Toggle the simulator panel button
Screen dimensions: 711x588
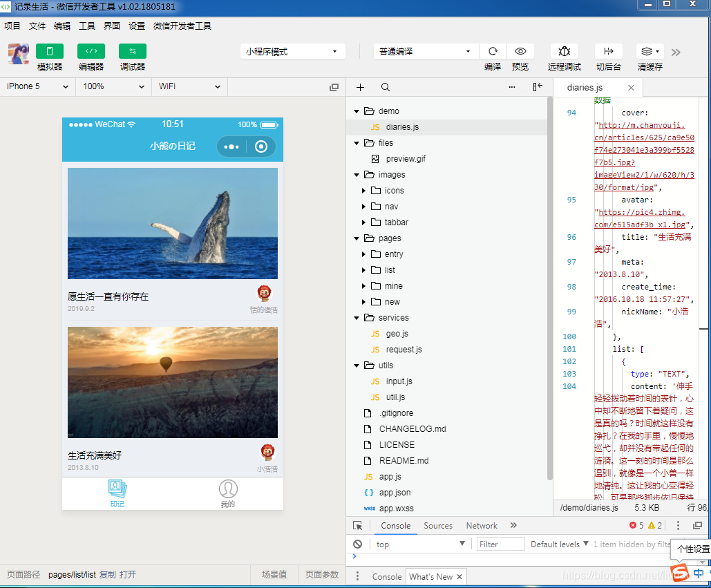[x=50, y=51]
